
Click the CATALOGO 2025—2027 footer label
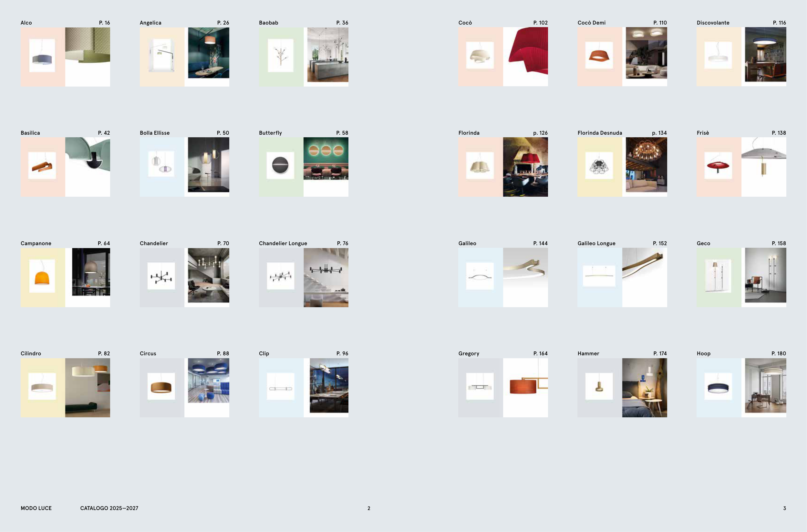point(109,508)
